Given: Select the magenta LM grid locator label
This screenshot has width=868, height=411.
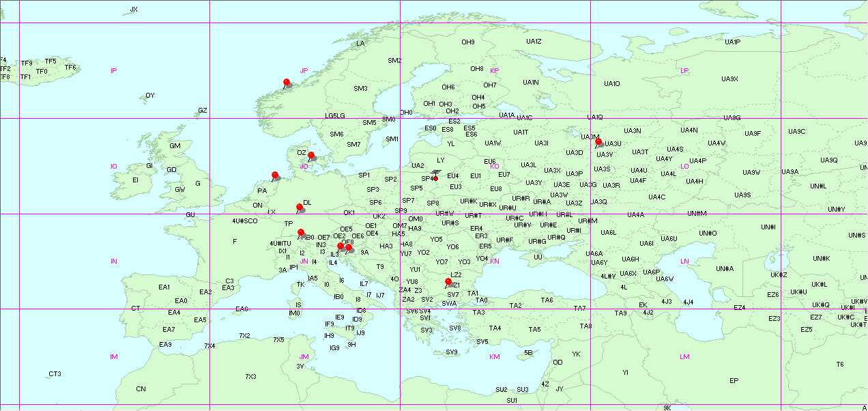Looking at the screenshot, I should pyautogui.click(x=684, y=357).
